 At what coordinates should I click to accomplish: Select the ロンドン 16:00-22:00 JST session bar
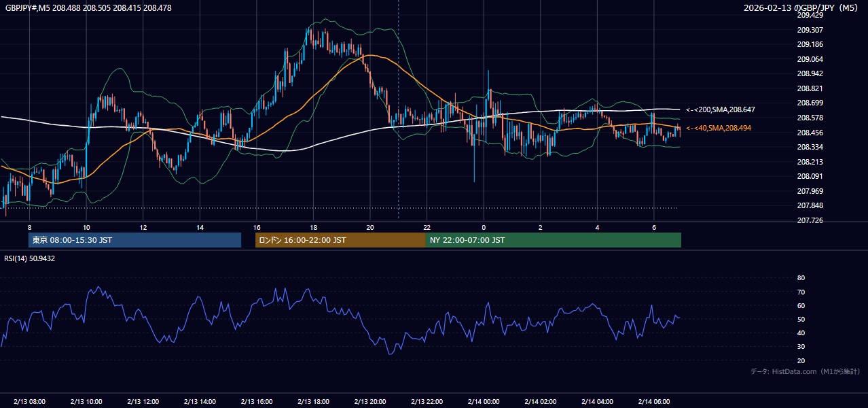click(340, 240)
